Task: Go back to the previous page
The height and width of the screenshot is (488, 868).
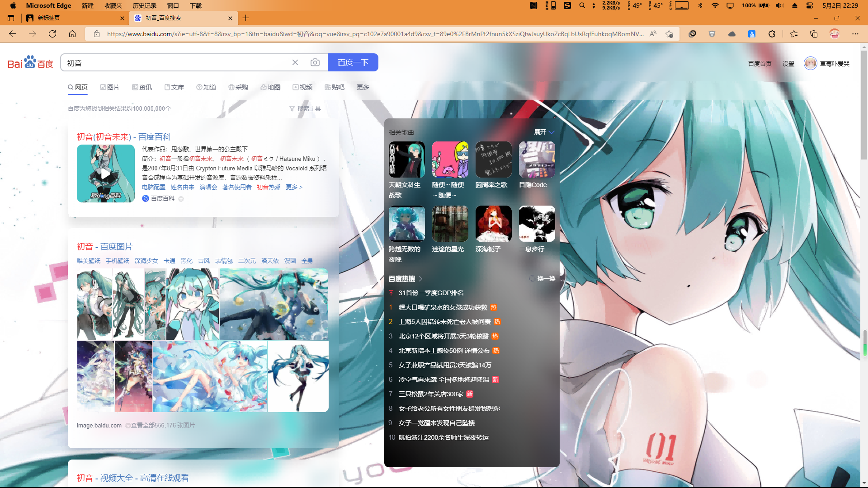Action: (13, 34)
